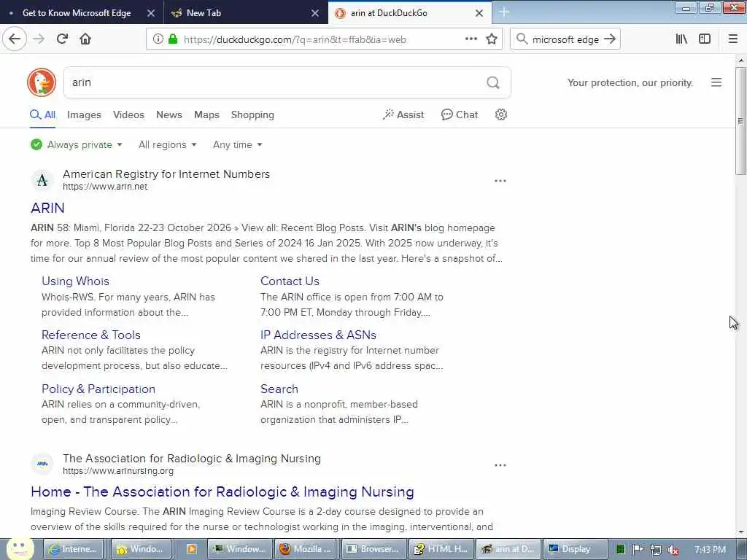Screen dimensions: 747x560
Task: Switch to Maps results
Action: click(x=206, y=114)
